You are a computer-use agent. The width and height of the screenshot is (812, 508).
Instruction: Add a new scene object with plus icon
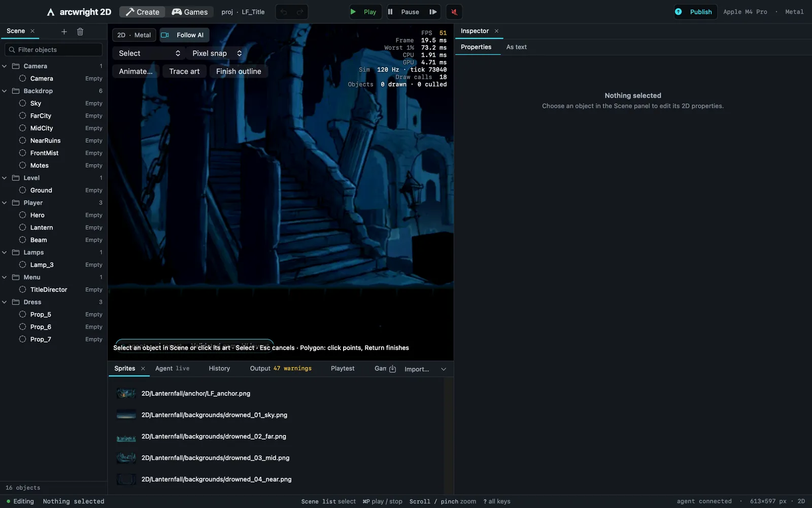coord(64,31)
